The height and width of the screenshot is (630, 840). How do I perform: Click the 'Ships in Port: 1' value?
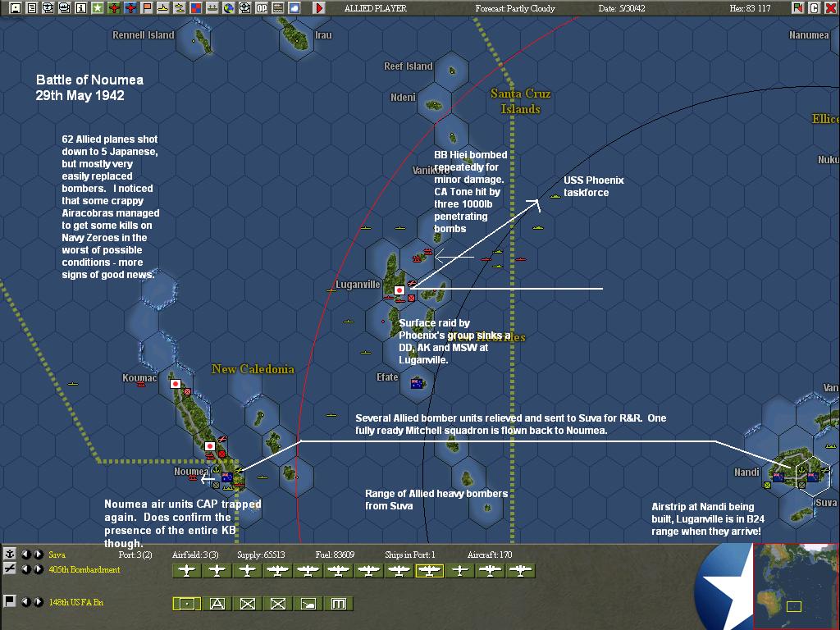point(410,555)
